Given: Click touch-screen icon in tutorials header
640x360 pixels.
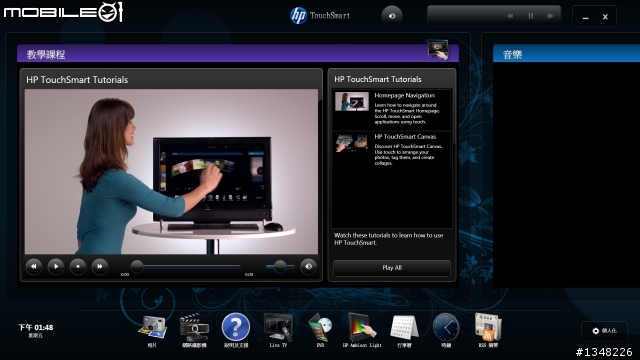Looking at the screenshot, I should pos(438,50).
